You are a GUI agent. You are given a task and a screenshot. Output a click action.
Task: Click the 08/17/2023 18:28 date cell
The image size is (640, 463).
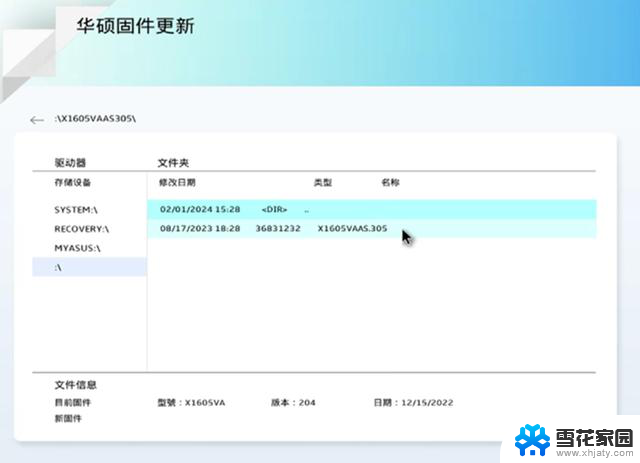[200, 229]
